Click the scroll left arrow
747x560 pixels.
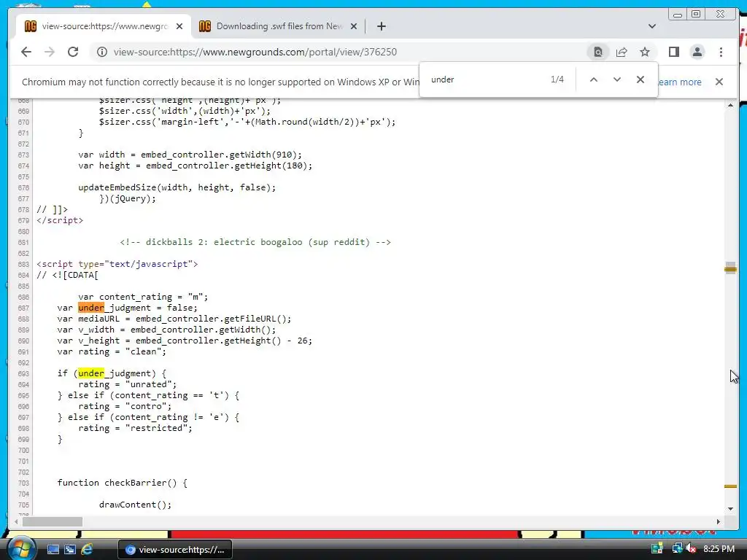click(16, 521)
